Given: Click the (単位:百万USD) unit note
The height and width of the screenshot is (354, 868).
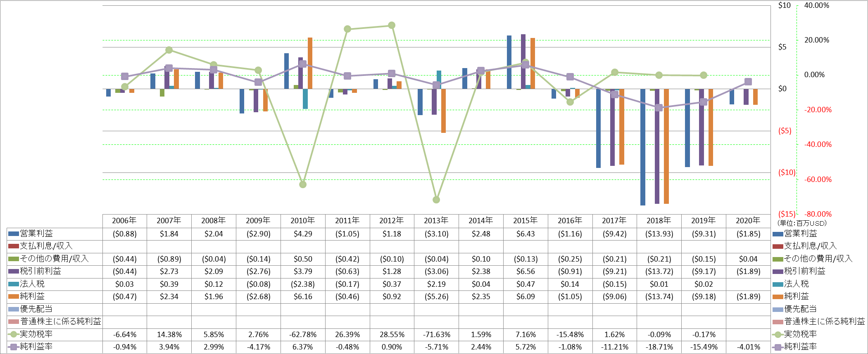Looking at the screenshot, I should coord(802,223).
